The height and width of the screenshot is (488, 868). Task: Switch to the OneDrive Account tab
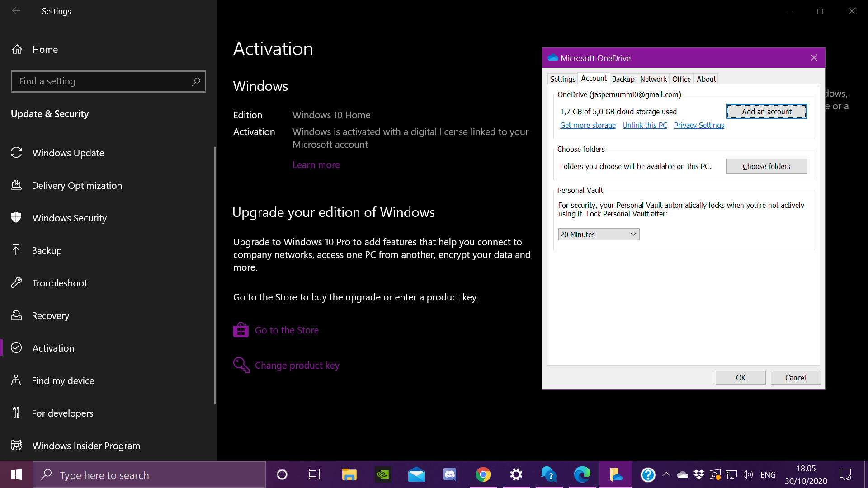pyautogui.click(x=594, y=79)
